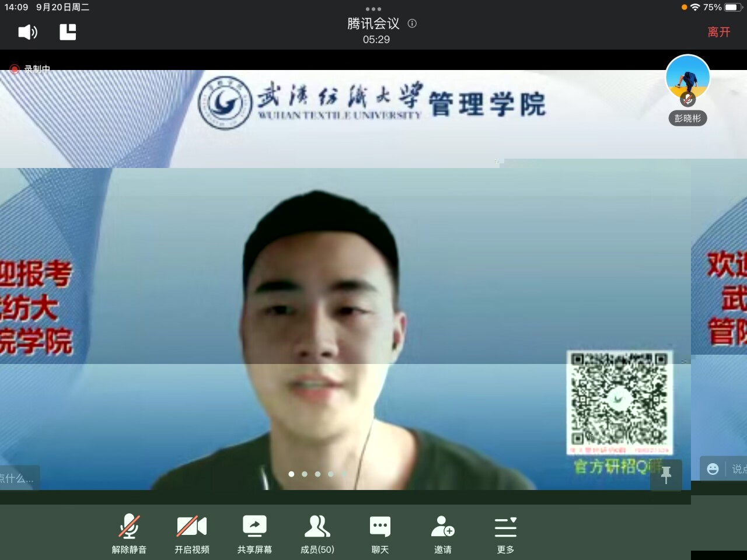Tap the chat input field on the left edge
This screenshot has width=747, height=560.
(19, 478)
